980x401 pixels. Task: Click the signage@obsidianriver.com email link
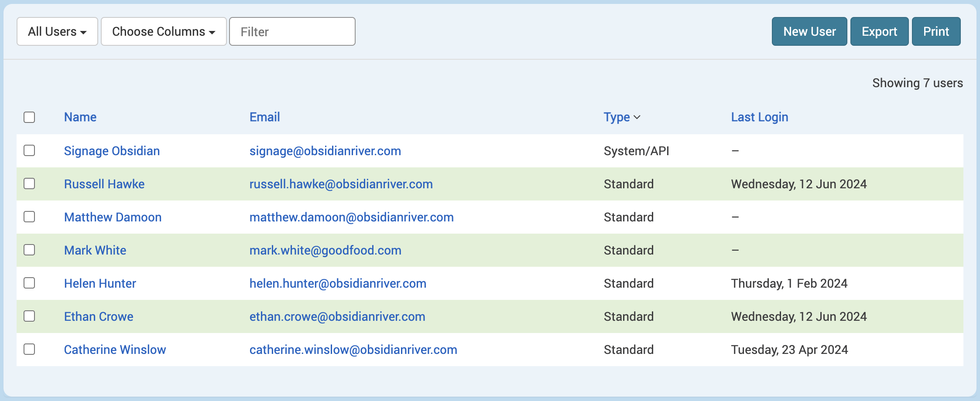point(325,151)
